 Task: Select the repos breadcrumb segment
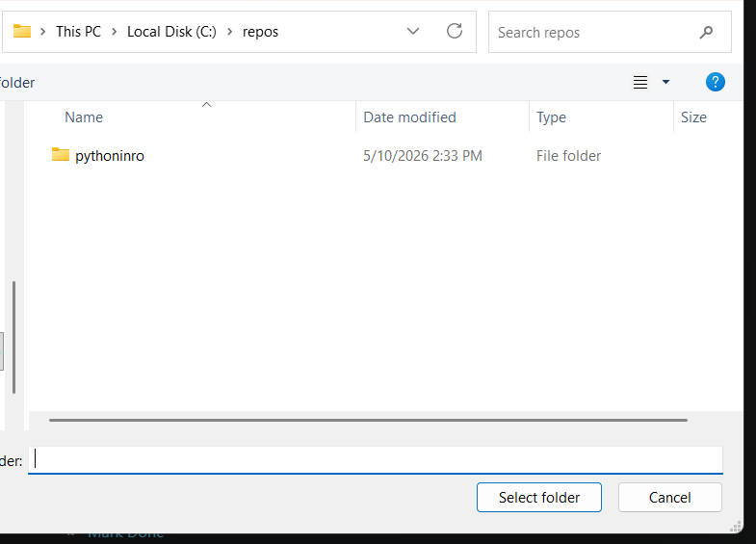[260, 33]
